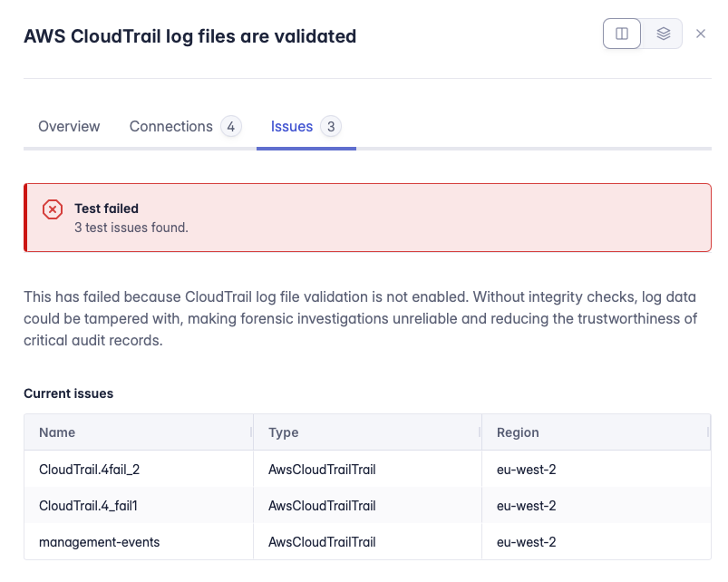Close the CloudTrail test details panel
The height and width of the screenshot is (582, 728).
[700, 34]
